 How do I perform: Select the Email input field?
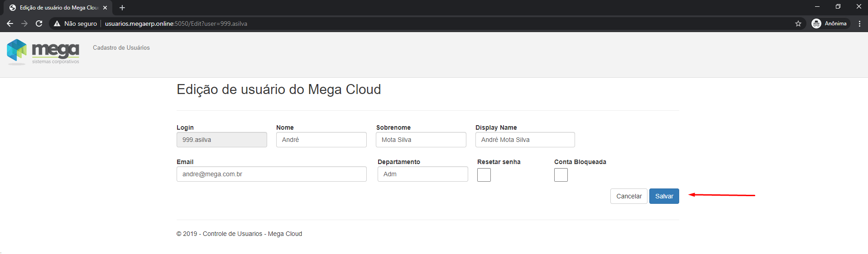tap(271, 174)
